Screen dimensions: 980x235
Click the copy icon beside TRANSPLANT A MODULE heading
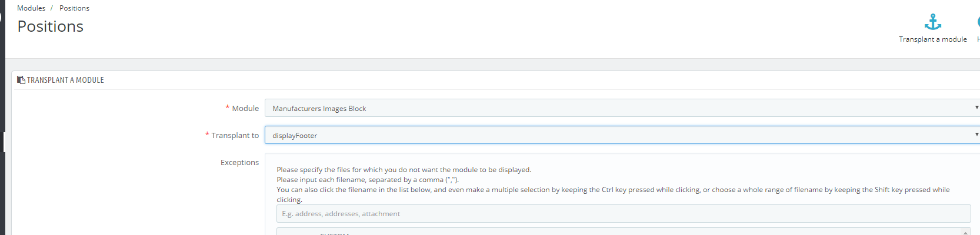(x=21, y=80)
